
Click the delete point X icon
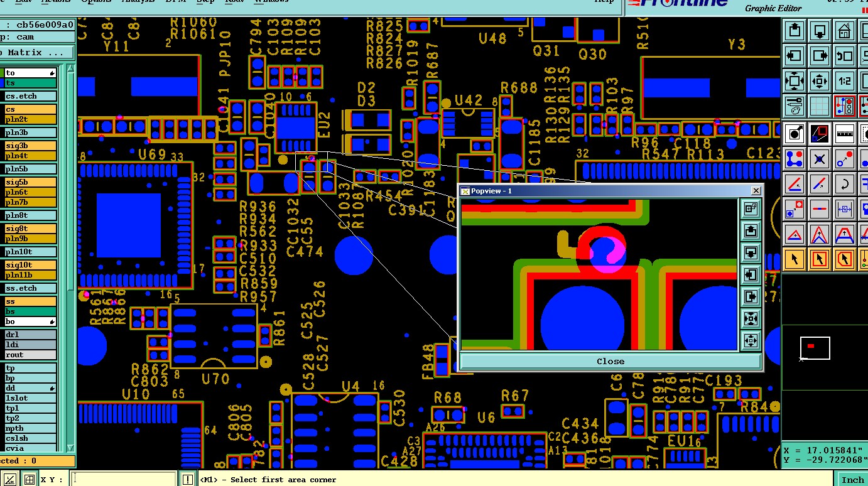tap(820, 158)
